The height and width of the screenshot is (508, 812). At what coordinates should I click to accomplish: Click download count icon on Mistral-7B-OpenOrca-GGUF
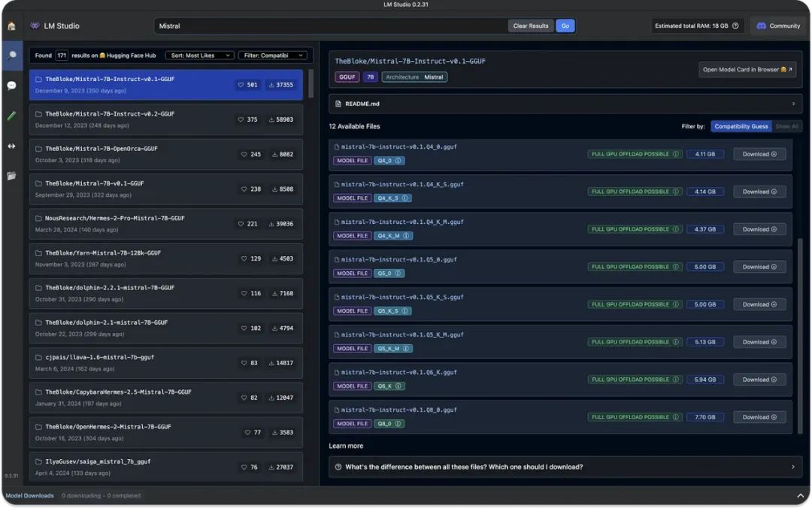point(275,154)
